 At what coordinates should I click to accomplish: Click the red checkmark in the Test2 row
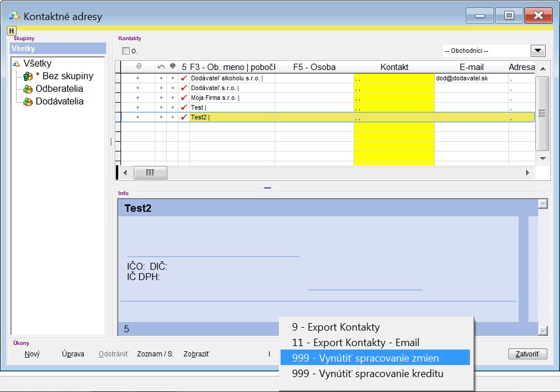click(184, 117)
